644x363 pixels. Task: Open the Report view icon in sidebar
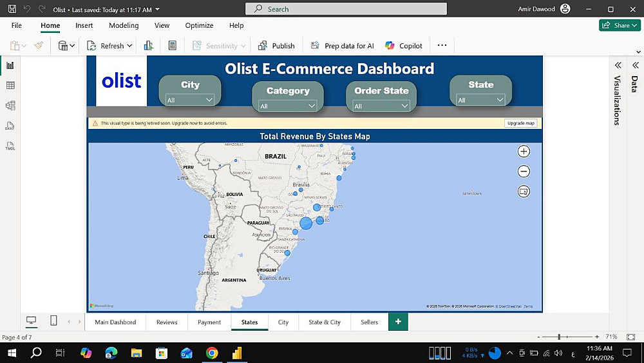(10, 65)
